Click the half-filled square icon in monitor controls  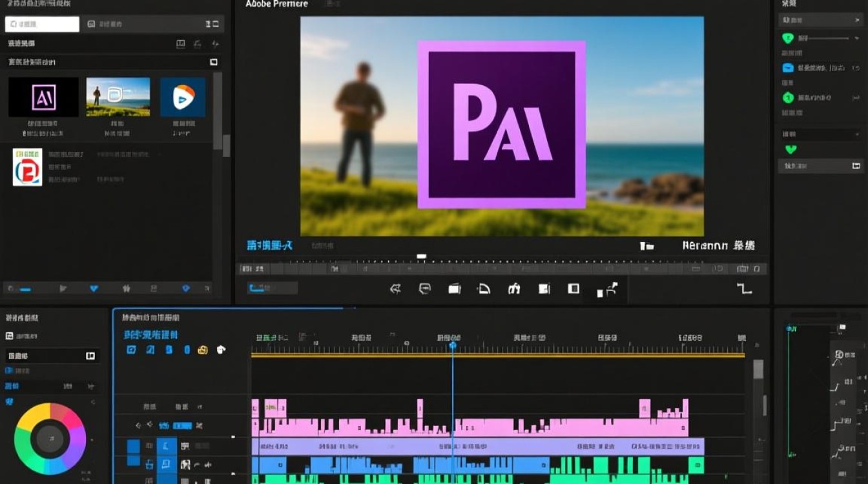[573, 288]
